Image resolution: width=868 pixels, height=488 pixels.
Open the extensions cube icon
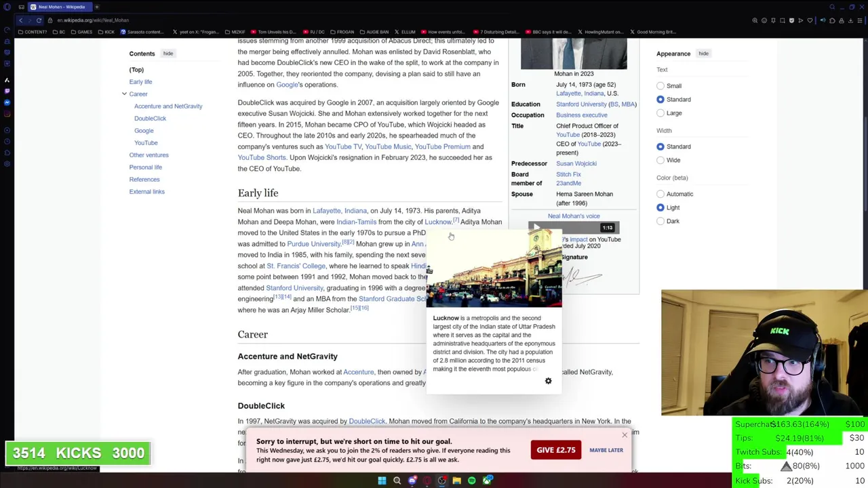pos(832,20)
